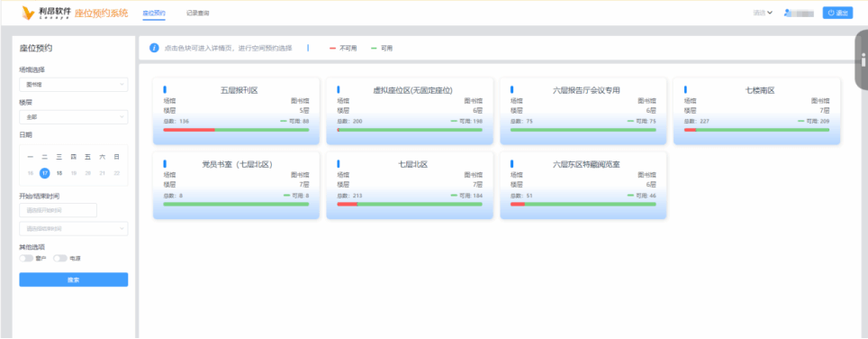Click the orange Leosys logo icon

tap(29, 14)
